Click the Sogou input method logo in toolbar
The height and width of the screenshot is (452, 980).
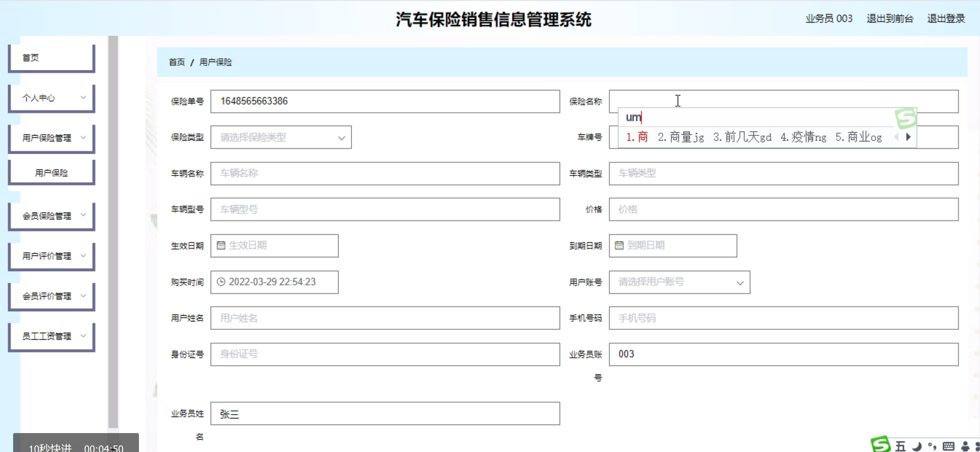(880, 445)
